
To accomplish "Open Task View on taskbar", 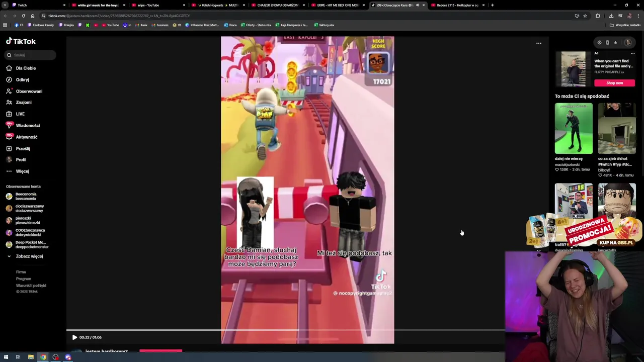I will 18,357.
